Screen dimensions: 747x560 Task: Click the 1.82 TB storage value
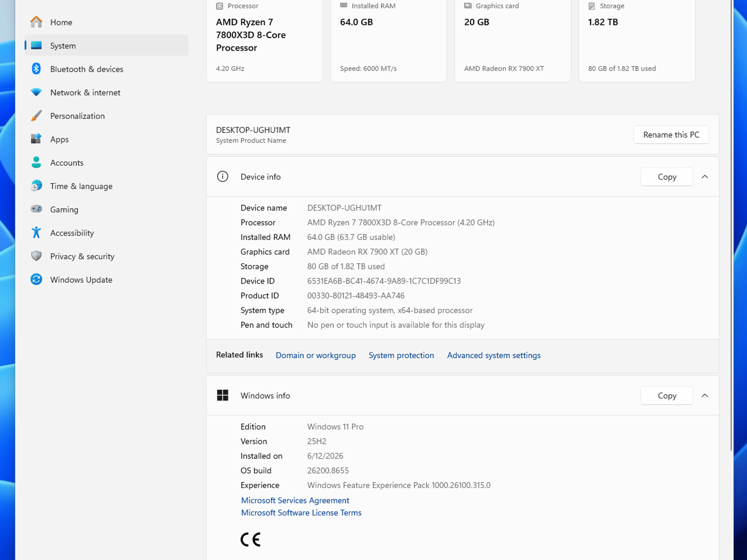(x=603, y=22)
